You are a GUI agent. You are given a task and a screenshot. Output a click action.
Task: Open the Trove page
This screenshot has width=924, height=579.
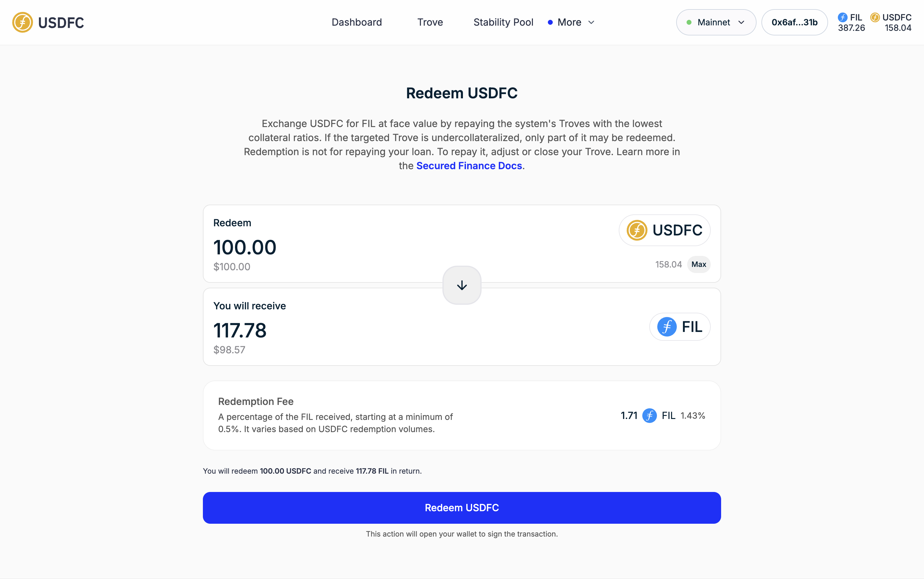tap(430, 23)
